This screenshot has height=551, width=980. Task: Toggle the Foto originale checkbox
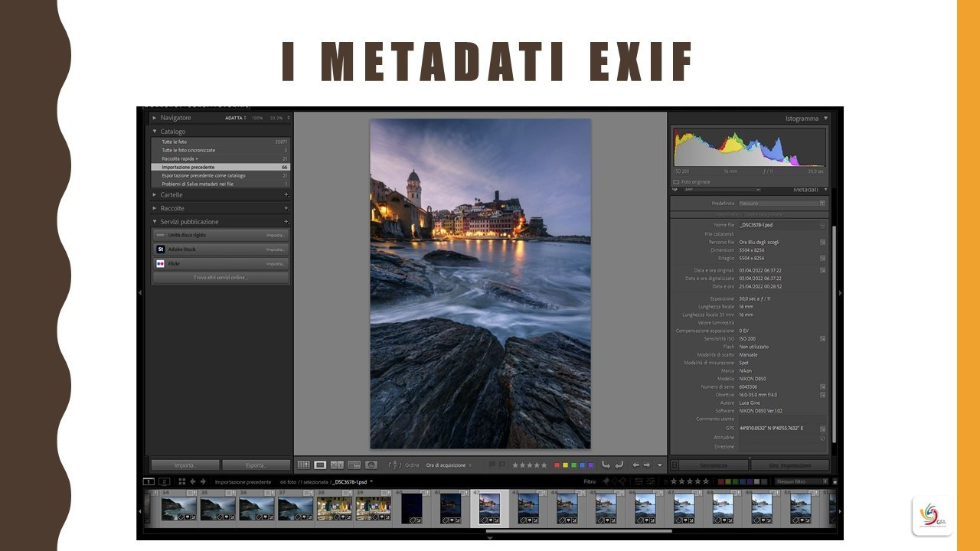(676, 182)
